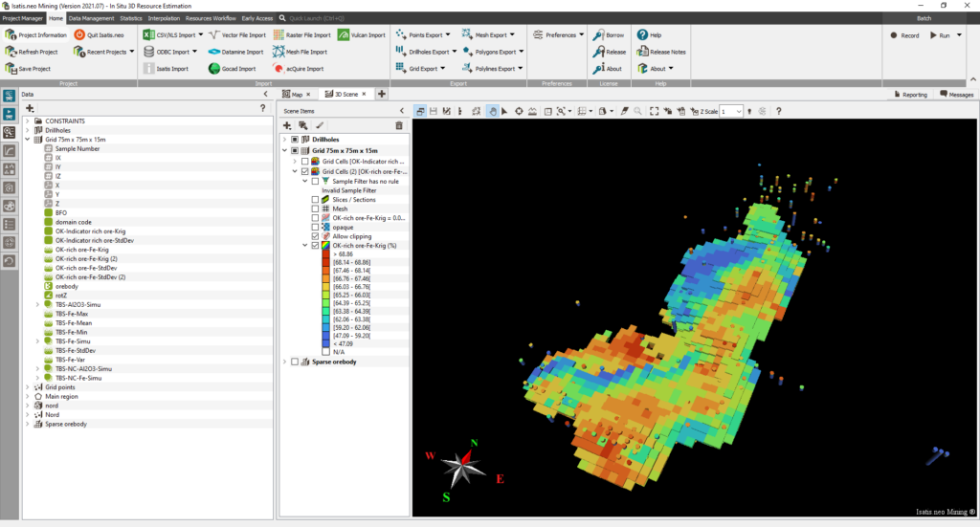The image size is (980, 527).
Task: Open the Messages panel
Action: click(x=956, y=95)
